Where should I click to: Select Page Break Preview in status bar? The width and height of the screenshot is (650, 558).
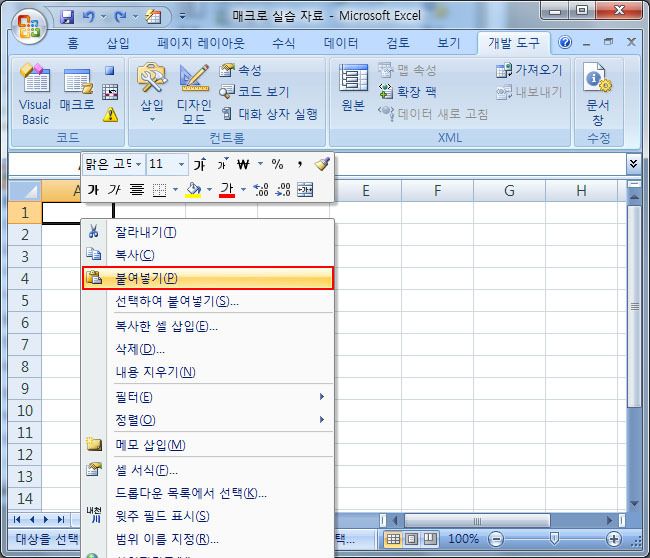tap(429, 539)
